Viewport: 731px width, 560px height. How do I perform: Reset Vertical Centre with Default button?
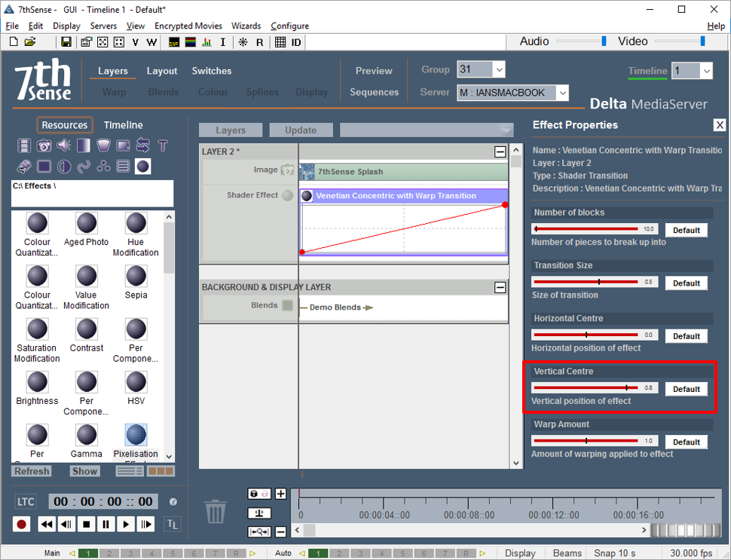(687, 390)
